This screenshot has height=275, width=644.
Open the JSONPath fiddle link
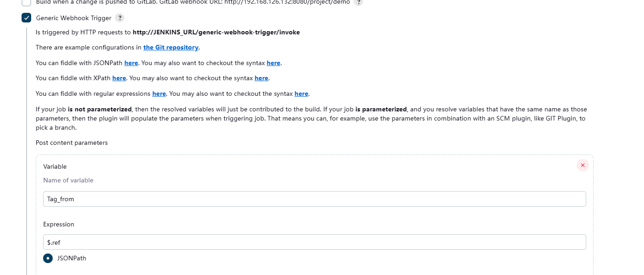[131, 63]
